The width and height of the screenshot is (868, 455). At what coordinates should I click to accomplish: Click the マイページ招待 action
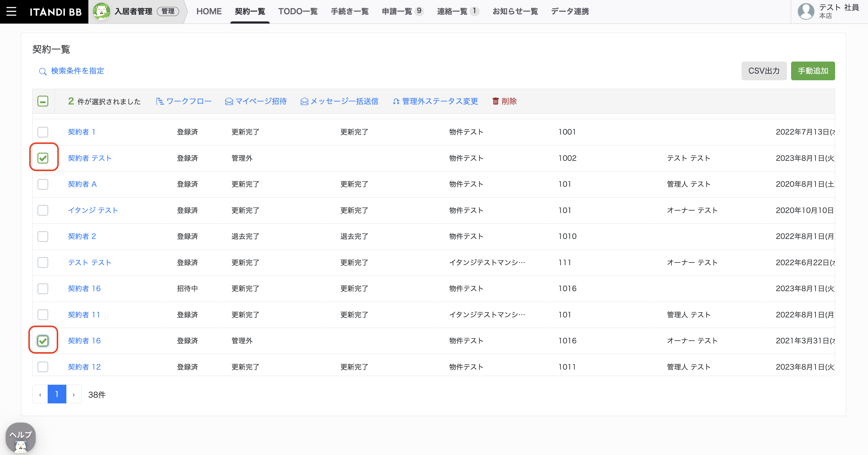click(256, 101)
